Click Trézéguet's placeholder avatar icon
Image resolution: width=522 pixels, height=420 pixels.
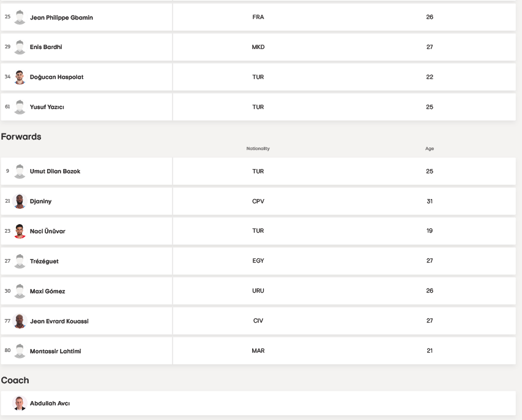[x=20, y=261]
